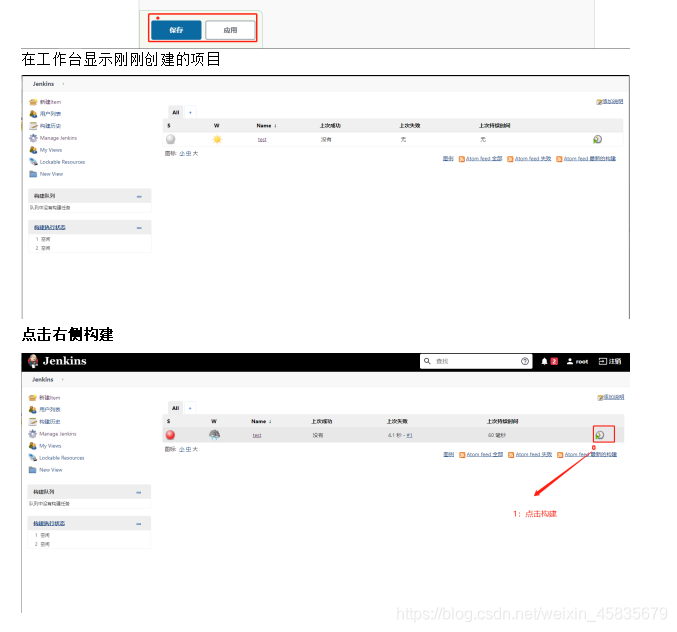The image size is (677, 632).
Task: Click Lockable Resources icon in upper sidebar
Action: point(33,162)
